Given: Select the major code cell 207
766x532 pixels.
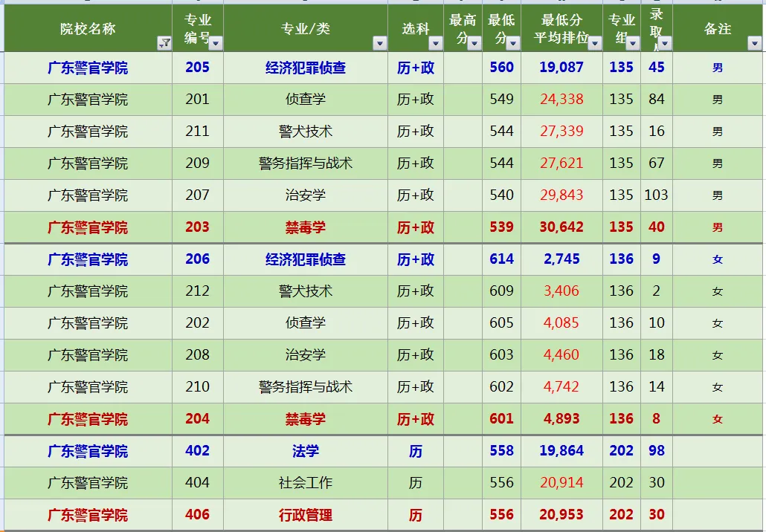Looking at the screenshot, I should pos(197,195).
